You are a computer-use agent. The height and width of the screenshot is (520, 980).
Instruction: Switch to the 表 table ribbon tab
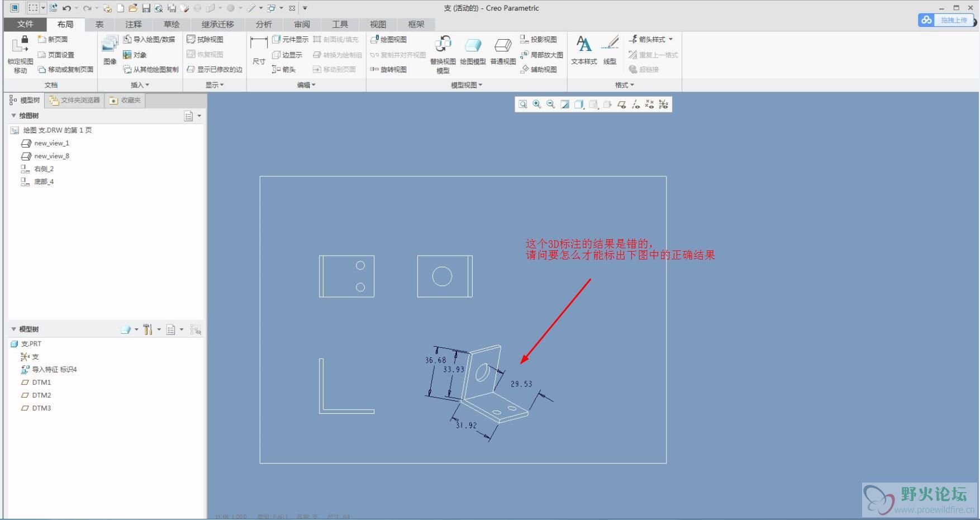[99, 24]
